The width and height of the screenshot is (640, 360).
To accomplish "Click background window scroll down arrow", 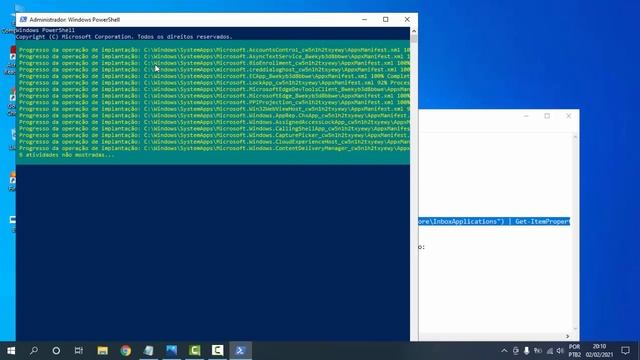I will tap(575, 329).
